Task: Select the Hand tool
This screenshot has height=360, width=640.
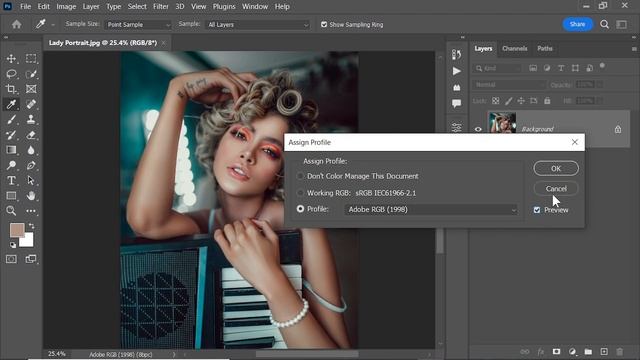Action: [x=31, y=196]
